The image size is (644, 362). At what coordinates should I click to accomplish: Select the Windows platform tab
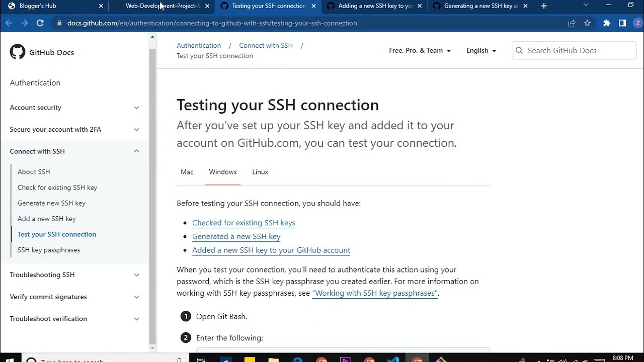coord(223,172)
